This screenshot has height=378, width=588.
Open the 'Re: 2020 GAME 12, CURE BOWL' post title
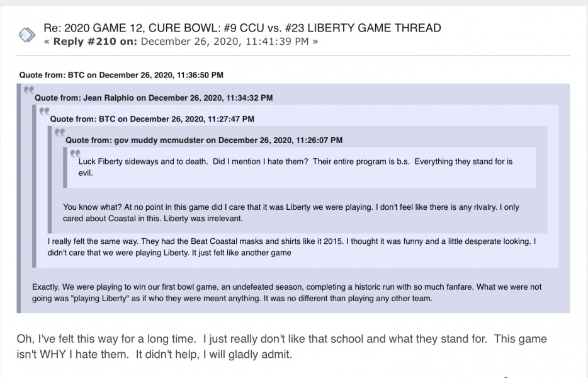click(x=242, y=28)
